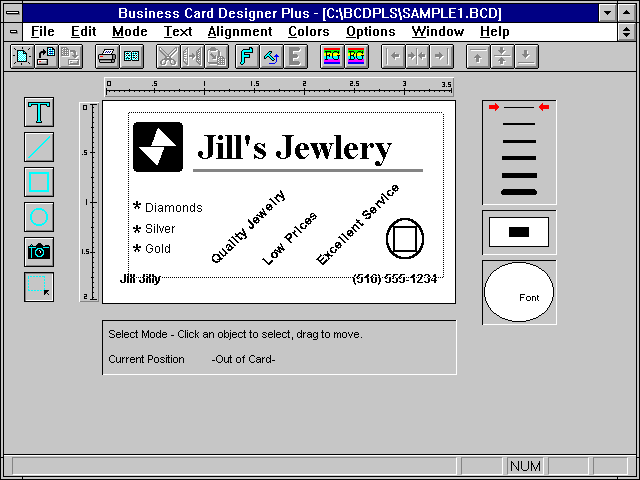Click the oval Font button

(x=518, y=293)
